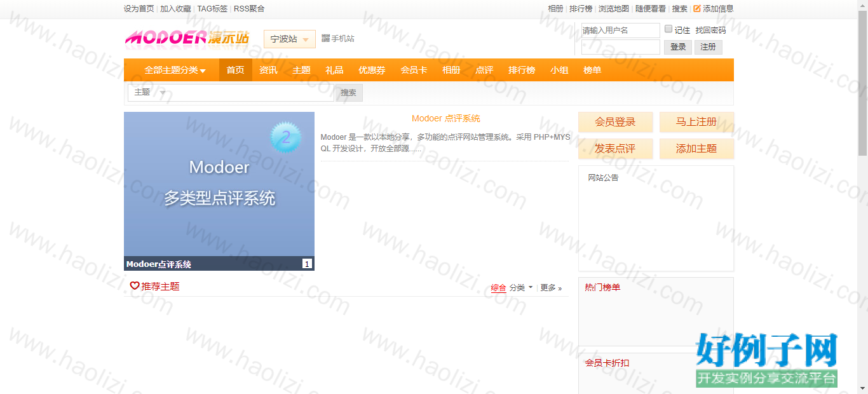This screenshot has width=868, height=394.
Task: Click the scrollbar down arrow
Action: (863, 388)
